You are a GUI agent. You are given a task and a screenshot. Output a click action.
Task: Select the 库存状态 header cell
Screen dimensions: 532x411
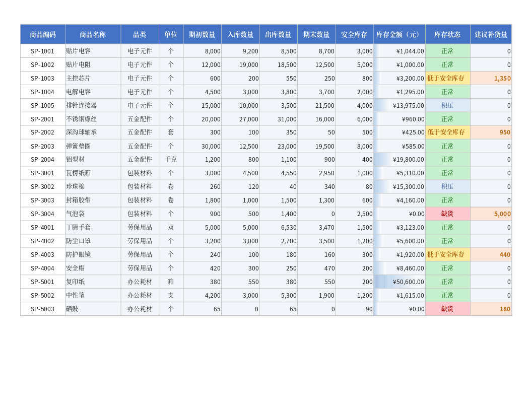click(447, 34)
